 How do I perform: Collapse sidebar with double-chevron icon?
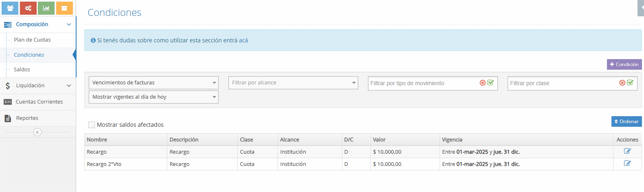(37, 132)
